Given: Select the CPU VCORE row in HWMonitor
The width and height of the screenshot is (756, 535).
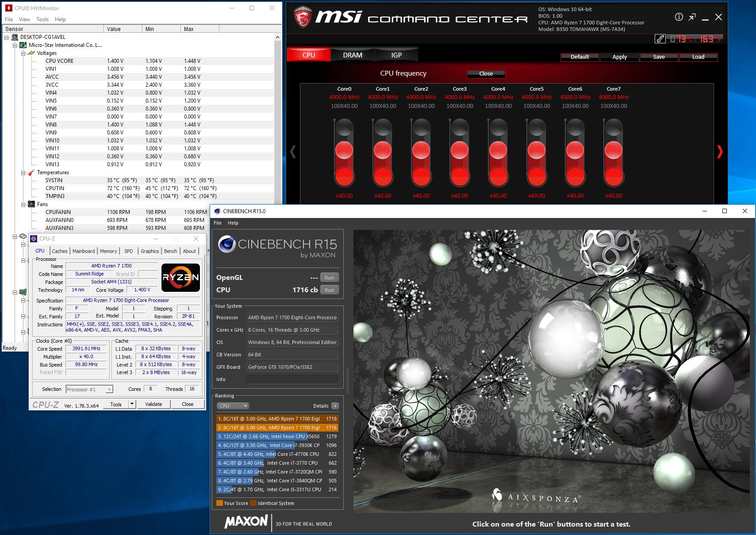Looking at the screenshot, I should [x=138, y=61].
